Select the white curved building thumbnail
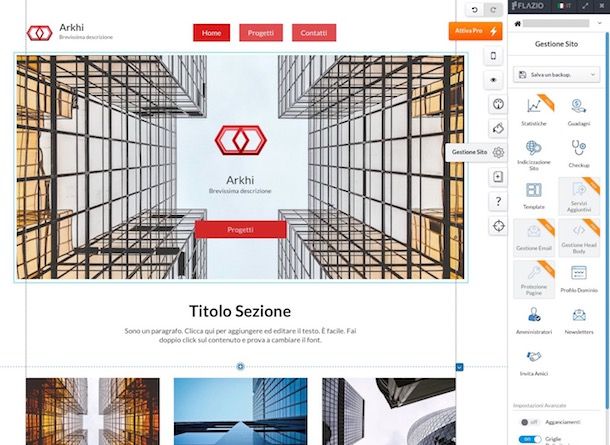 point(389,412)
